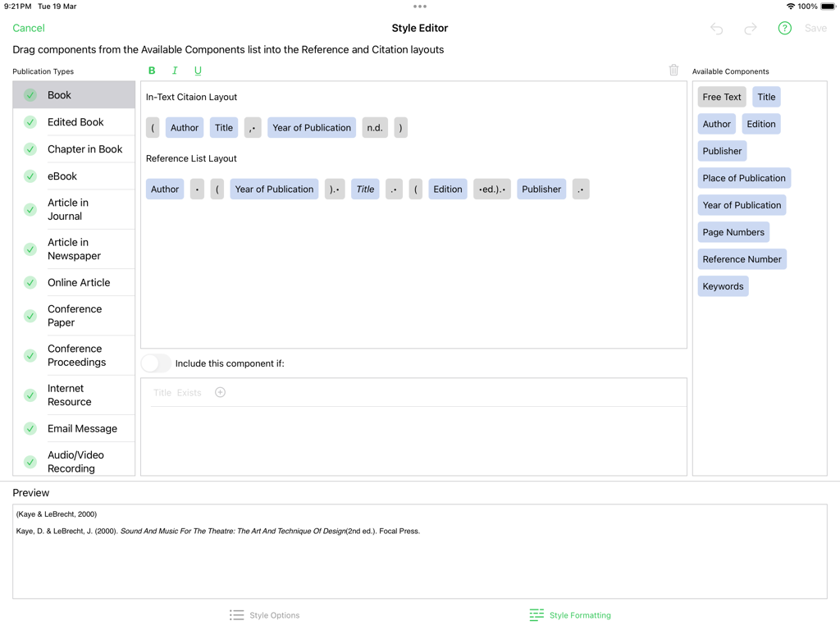Viewport: 840px width, 630px height.
Task: Switch to the Style Formatting tab
Action: tap(569, 614)
